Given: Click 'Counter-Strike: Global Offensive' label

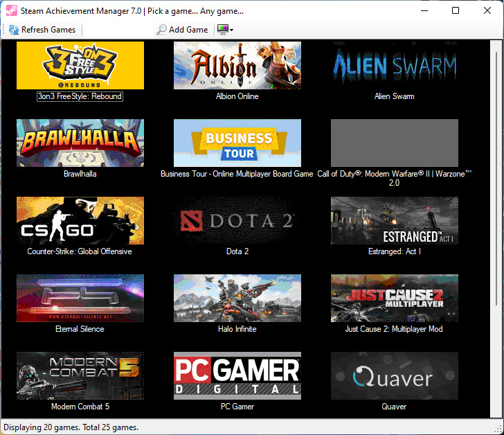Looking at the screenshot, I should (x=80, y=251).
